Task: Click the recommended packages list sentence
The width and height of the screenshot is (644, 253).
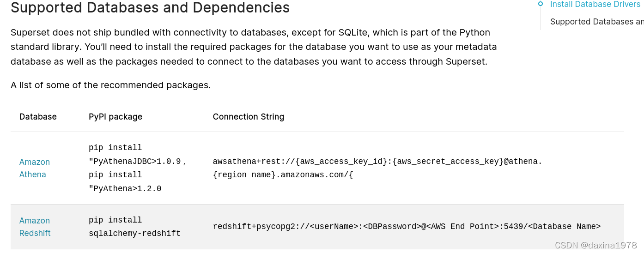Action: [110, 85]
